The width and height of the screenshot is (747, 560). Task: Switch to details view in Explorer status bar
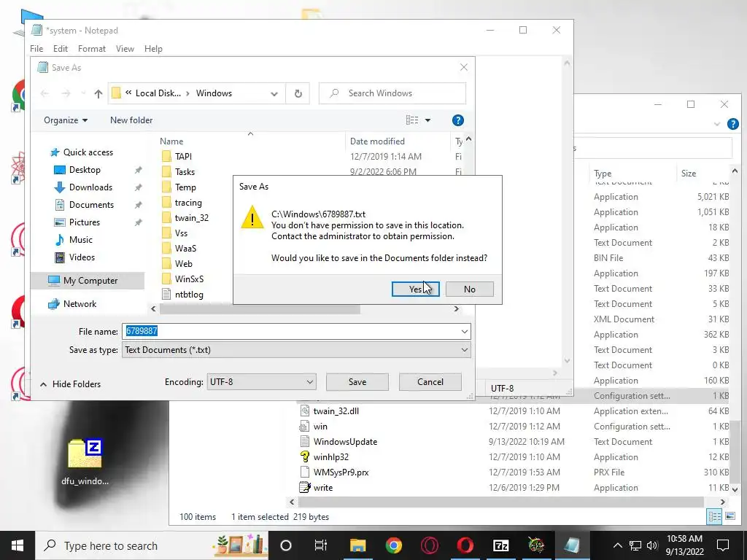714,516
